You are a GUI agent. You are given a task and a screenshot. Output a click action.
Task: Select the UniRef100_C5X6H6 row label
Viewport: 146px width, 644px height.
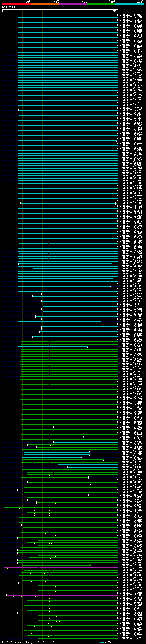(131, 77)
